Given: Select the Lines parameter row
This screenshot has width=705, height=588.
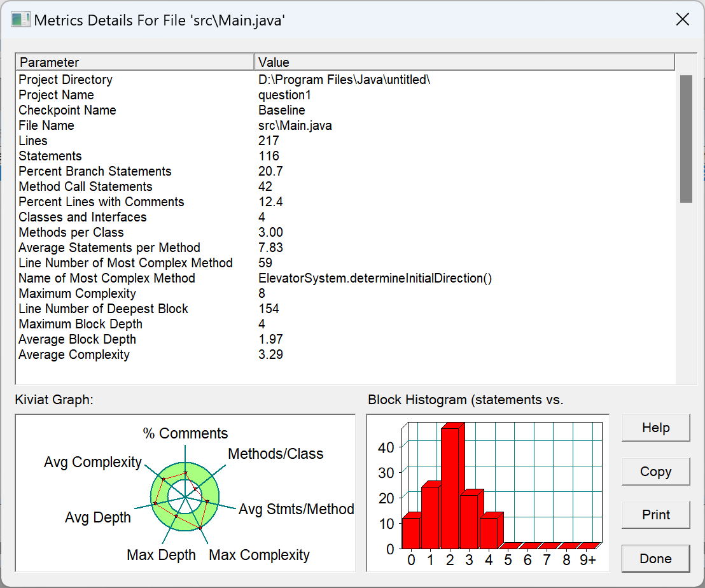Looking at the screenshot, I should pyautogui.click(x=346, y=141).
